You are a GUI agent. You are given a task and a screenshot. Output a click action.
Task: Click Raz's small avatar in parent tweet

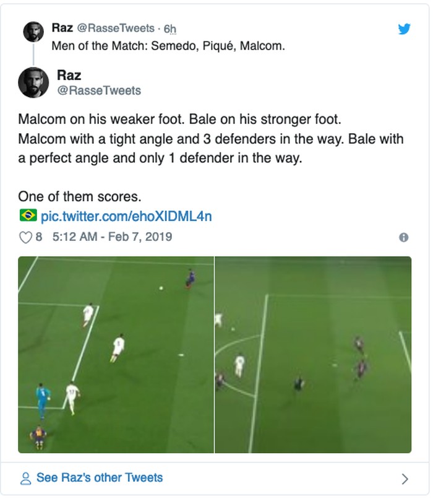[x=33, y=32]
